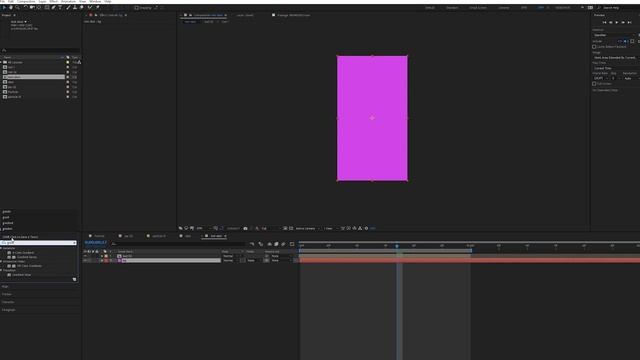This screenshot has height=360, width=640.
Task: Select the Clone Stamp tool
Action: [x=75, y=7]
